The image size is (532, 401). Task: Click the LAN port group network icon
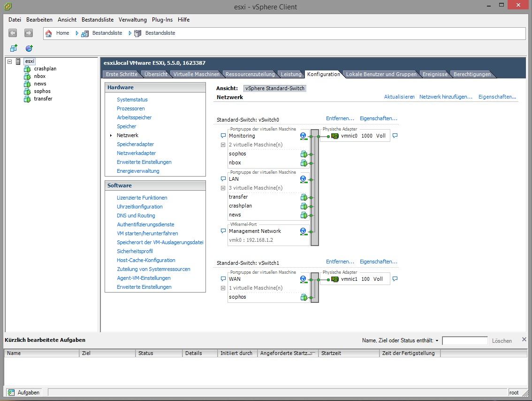(304, 179)
